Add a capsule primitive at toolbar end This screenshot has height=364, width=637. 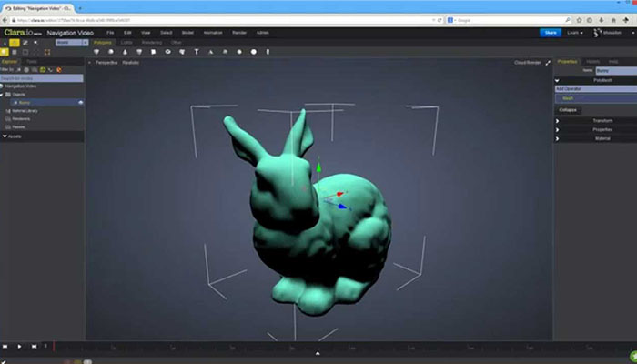tap(268, 52)
